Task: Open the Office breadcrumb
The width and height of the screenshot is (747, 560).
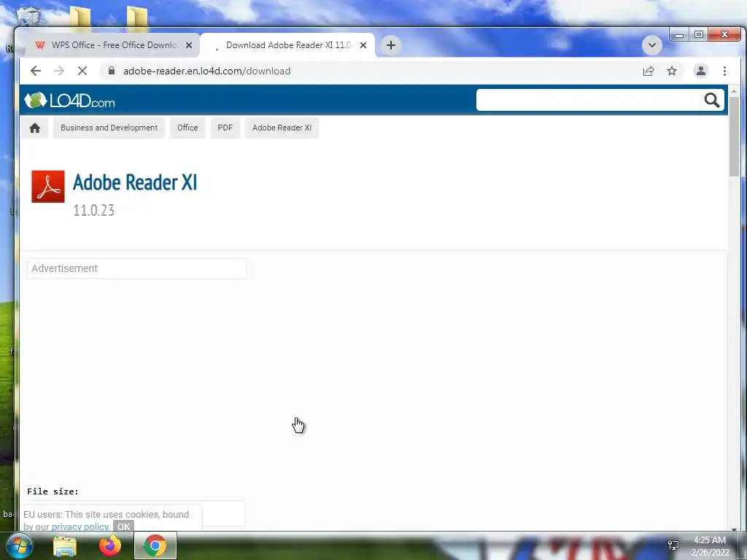Action: tap(187, 128)
